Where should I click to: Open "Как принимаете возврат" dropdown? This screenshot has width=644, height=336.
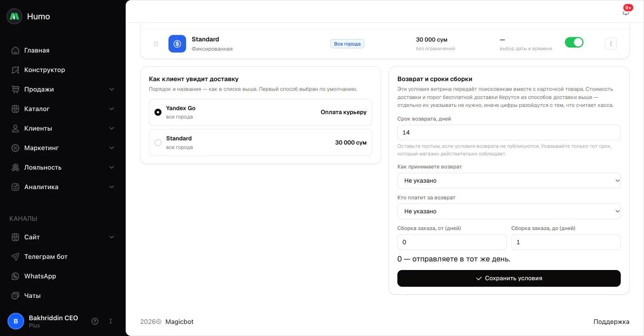coord(509,180)
